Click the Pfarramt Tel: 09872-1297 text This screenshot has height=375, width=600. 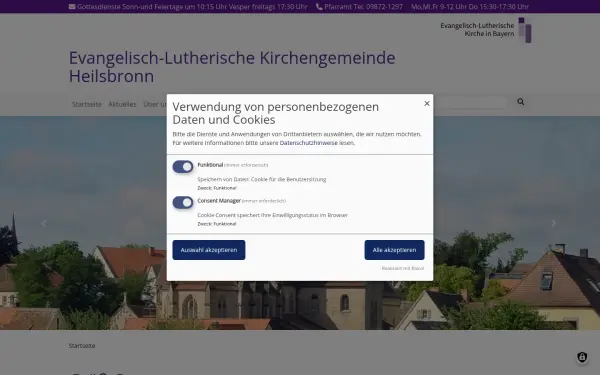point(364,7)
